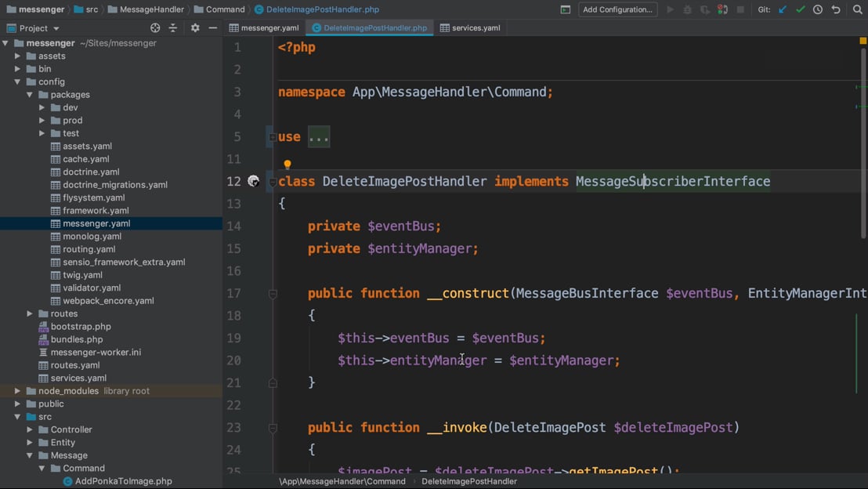The width and height of the screenshot is (868, 489).
Task: Open Project panel settings gear
Action: click(x=195, y=28)
